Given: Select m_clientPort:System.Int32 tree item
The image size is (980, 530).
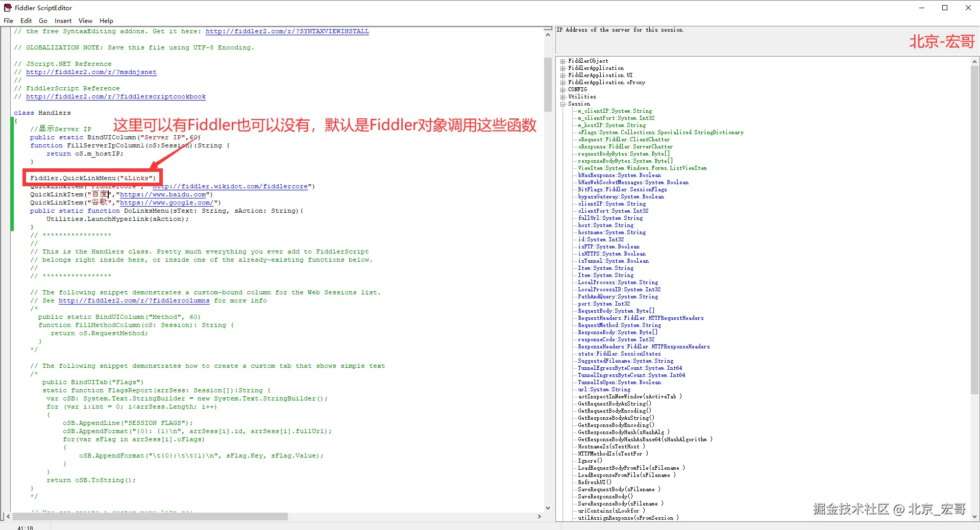Looking at the screenshot, I should pyautogui.click(x=616, y=118).
